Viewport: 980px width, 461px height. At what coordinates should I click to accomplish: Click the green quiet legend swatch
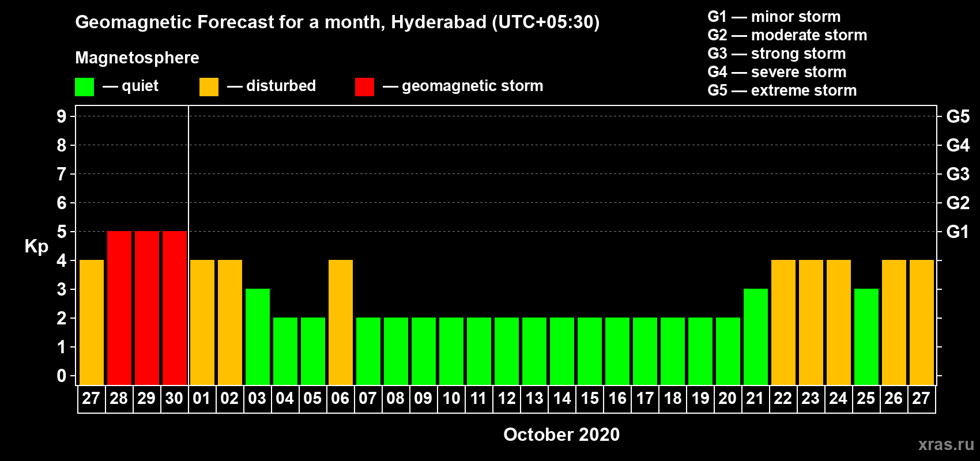(84, 87)
